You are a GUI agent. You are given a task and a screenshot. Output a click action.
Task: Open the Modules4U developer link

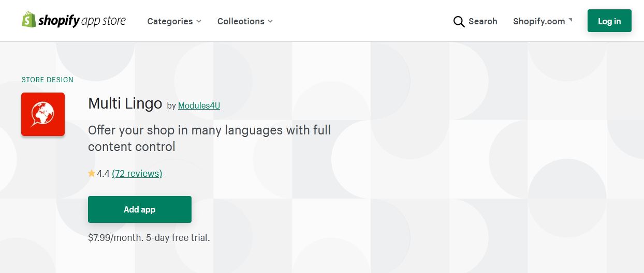[199, 105]
